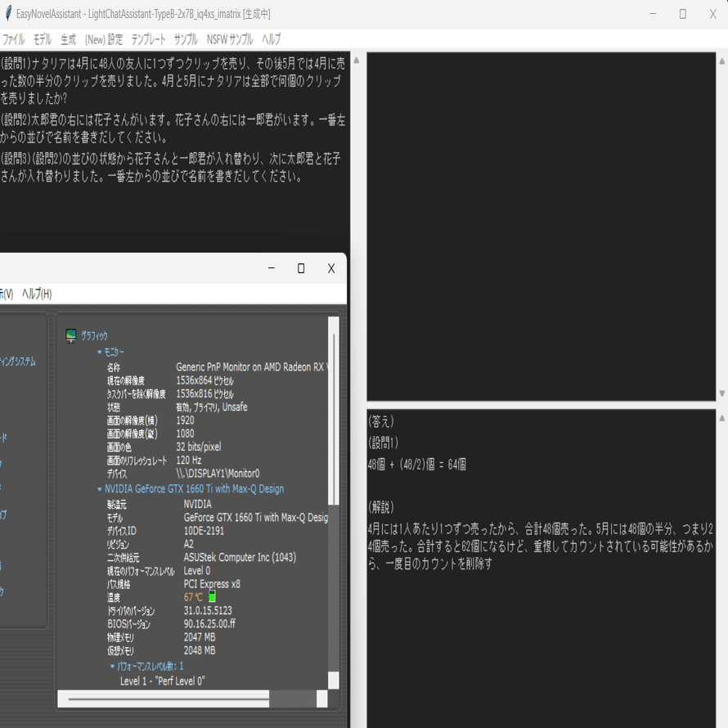Maximize the hardware info window

301,268
